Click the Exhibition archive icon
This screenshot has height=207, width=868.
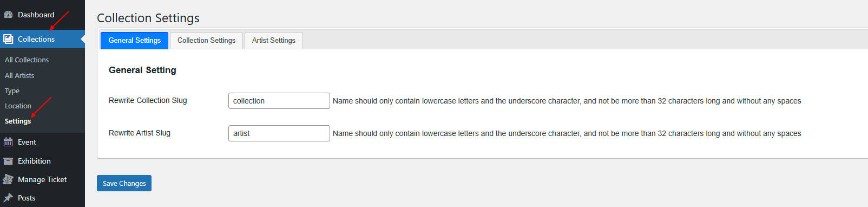pyautogui.click(x=8, y=161)
